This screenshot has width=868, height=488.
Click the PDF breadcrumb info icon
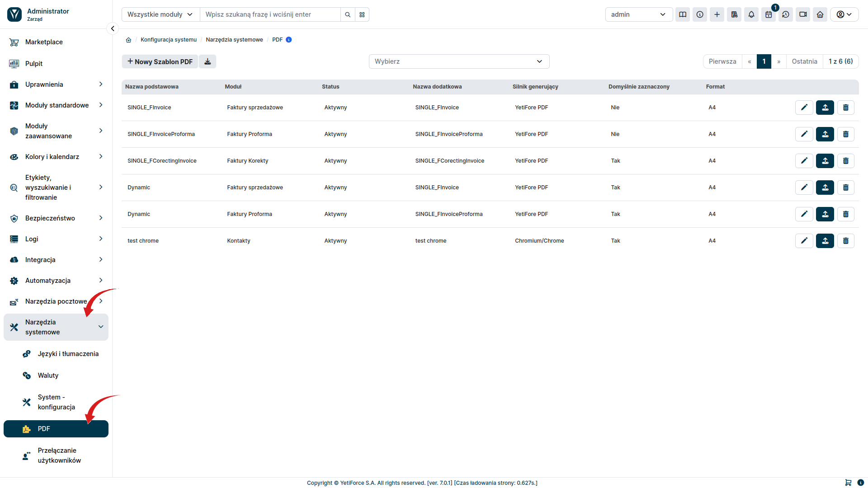tap(289, 40)
